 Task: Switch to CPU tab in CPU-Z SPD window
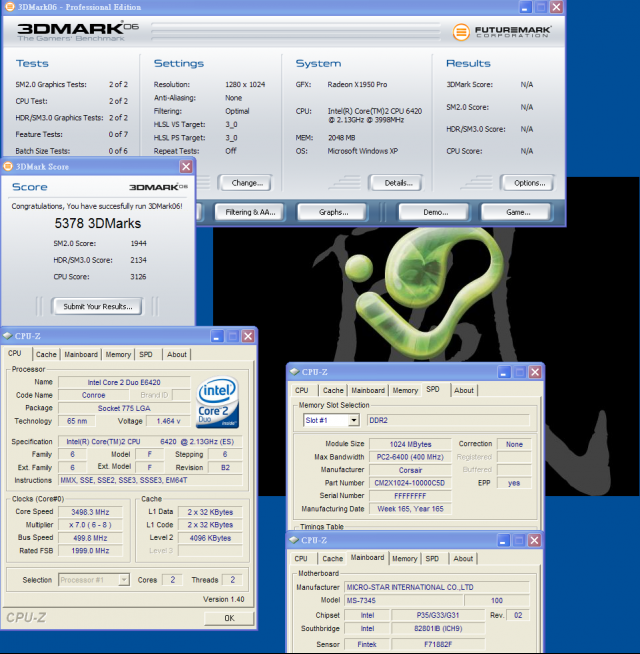[x=302, y=390]
